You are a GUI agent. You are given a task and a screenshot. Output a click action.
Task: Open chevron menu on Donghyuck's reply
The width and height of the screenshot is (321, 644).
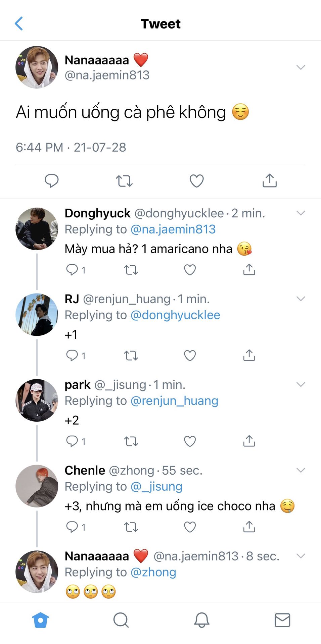click(x=301, y=213)
